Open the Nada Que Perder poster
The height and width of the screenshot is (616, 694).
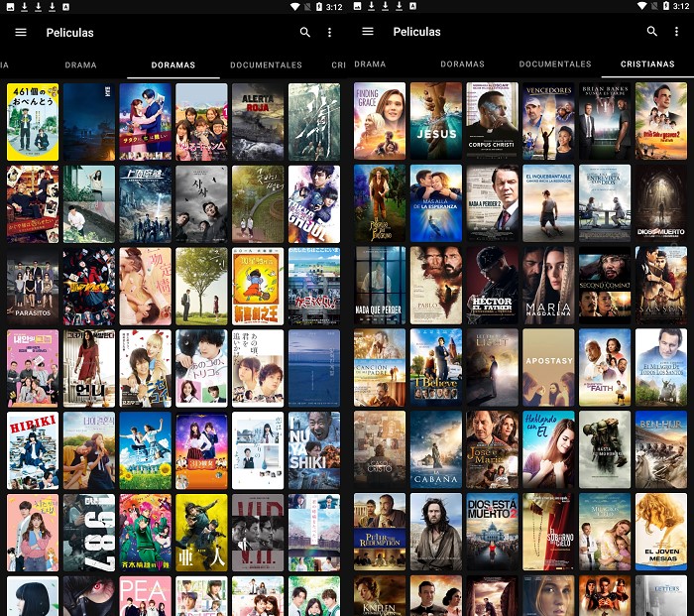tap(380, 286)
